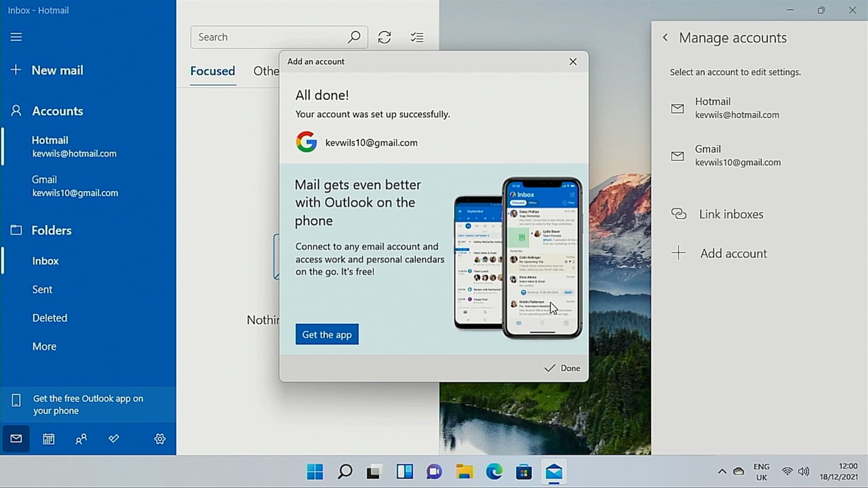Go back from Manage accounts with the arrow
This screenshot has height=488, width=868.
point(665,38)
